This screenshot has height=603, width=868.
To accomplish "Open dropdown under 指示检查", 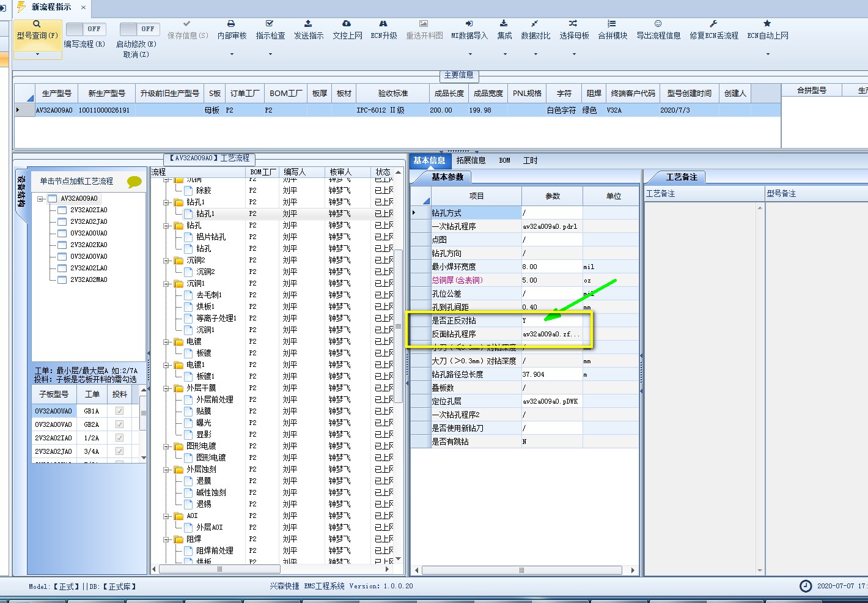I will 270,54.
